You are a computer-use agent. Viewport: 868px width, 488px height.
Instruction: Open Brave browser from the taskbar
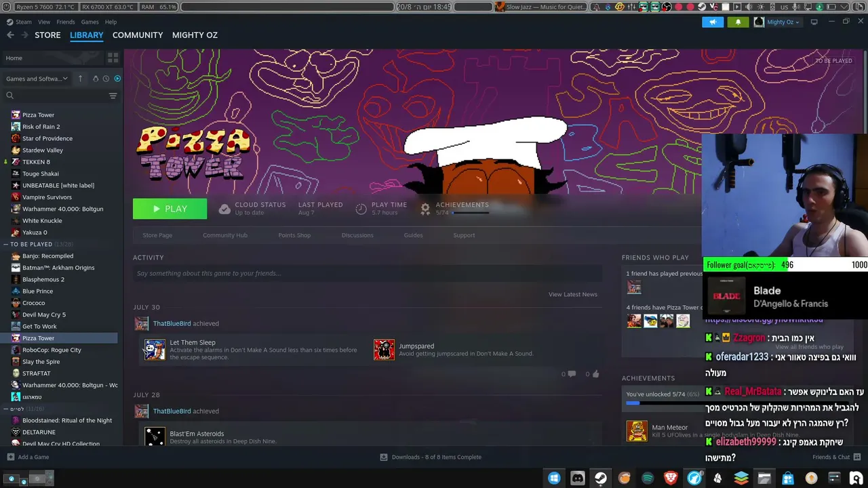point(671,479)
